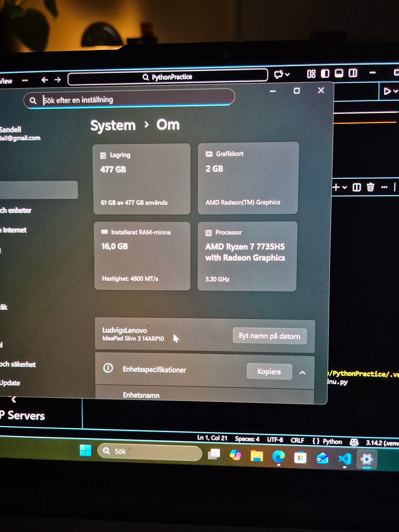The height and width of the screenshot is (532, 399).
Task: Create a new terminal with plus icon
Action: tap(336, 187)
